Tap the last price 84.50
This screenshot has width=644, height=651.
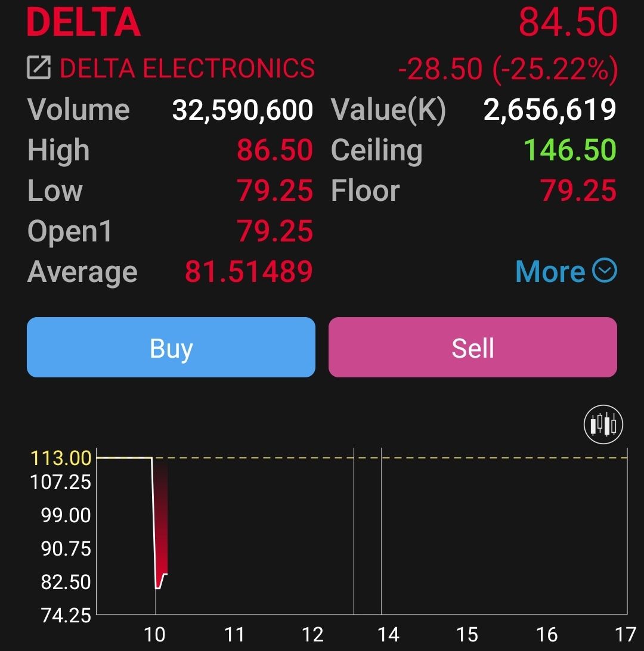(568, 23)
